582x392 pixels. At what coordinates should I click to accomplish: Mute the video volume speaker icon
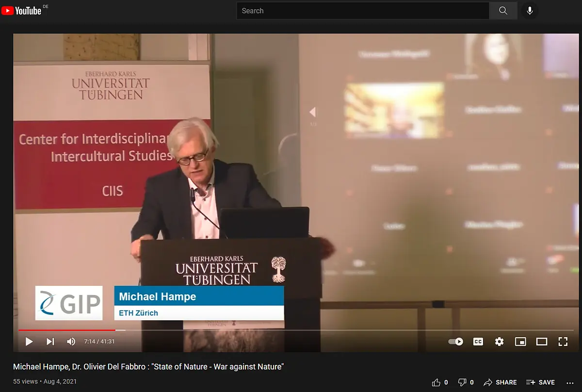71,342
